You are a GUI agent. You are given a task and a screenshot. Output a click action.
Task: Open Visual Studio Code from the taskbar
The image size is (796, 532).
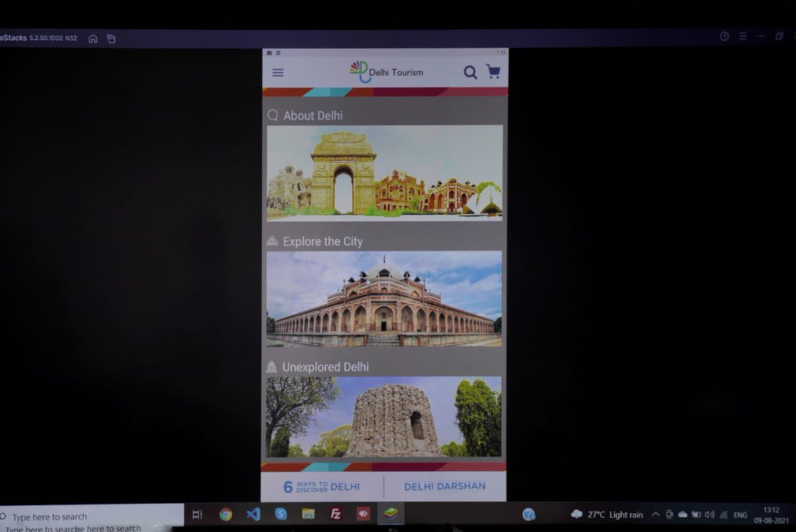pos(252,514)
